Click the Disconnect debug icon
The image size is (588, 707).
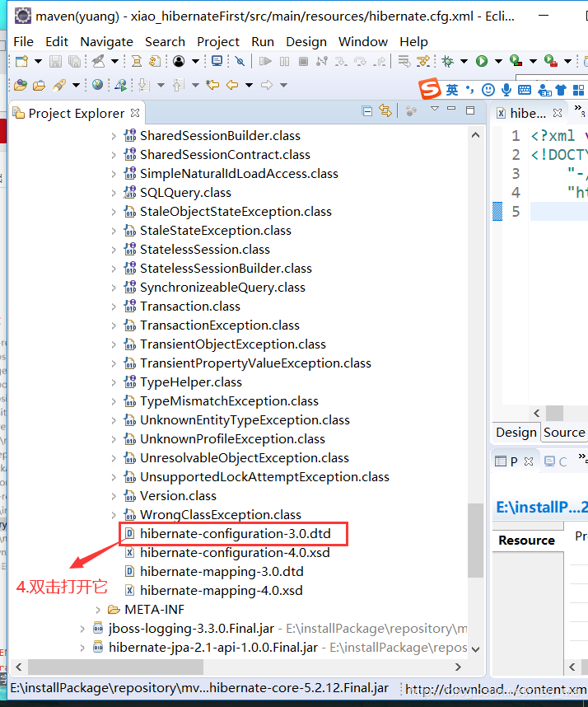click(x=322, y=61)
